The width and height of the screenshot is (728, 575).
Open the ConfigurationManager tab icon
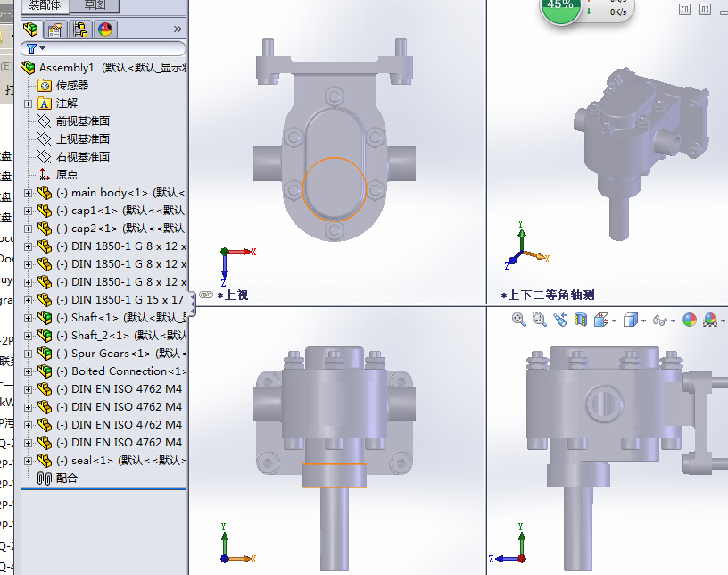point(80,29)
